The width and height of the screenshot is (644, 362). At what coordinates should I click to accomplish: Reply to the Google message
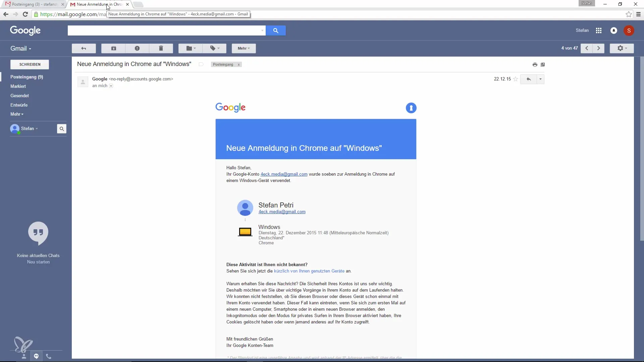pos(529,79)
